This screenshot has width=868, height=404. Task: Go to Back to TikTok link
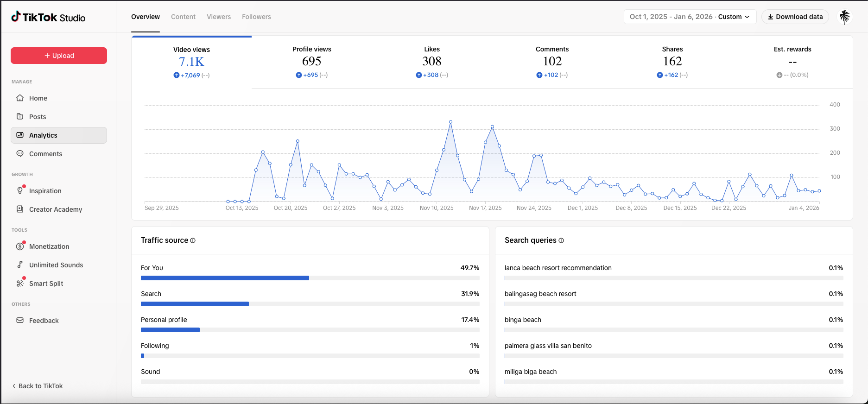coord(37,386)
